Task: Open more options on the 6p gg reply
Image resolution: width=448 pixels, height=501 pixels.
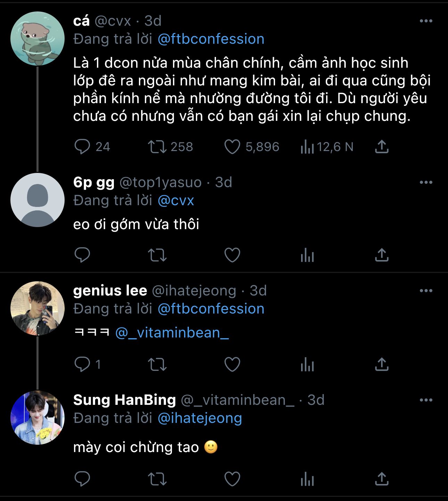Action: (x=426, y=183)
